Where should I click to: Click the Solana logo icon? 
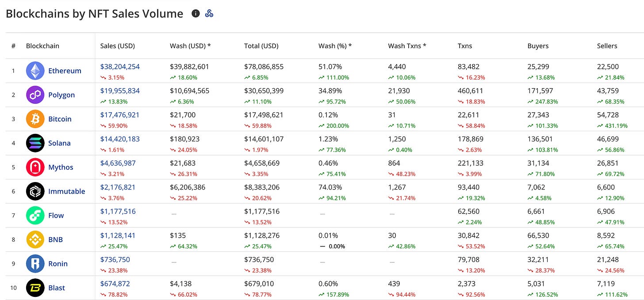point(35,143)
